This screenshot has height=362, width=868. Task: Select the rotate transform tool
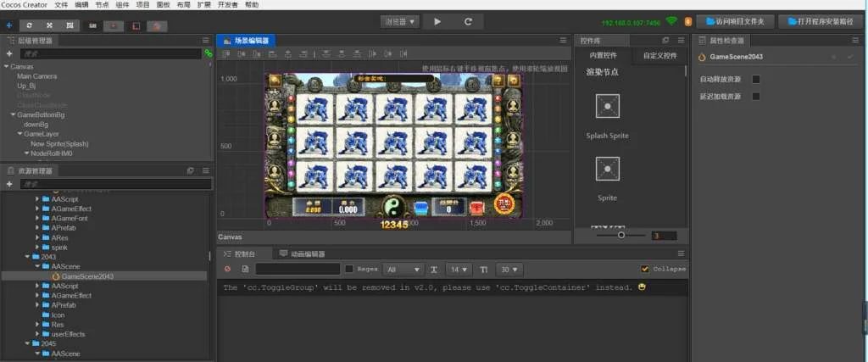pos(30,25)
